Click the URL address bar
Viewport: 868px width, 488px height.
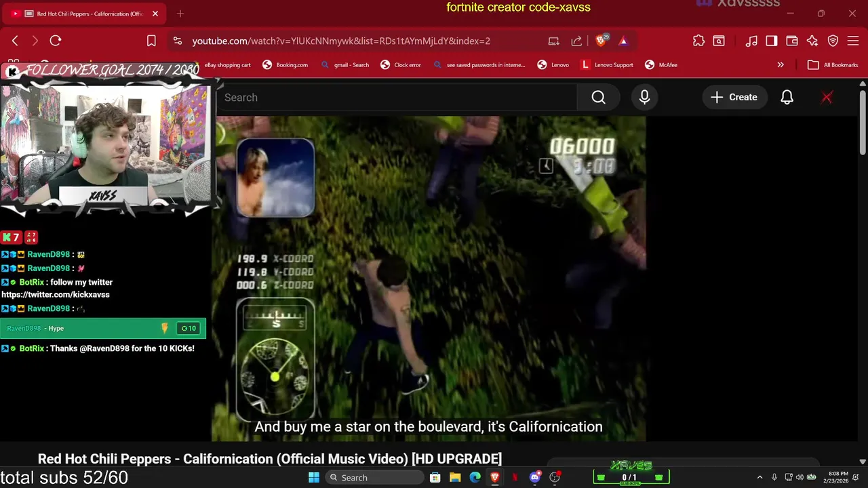pyautogui.click(x=341, y=41)
